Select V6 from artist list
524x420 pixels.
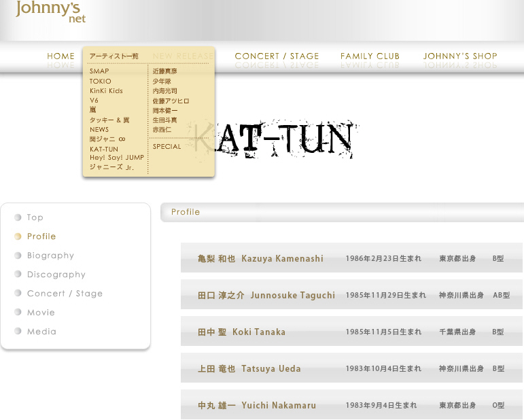tap(94, 100)
